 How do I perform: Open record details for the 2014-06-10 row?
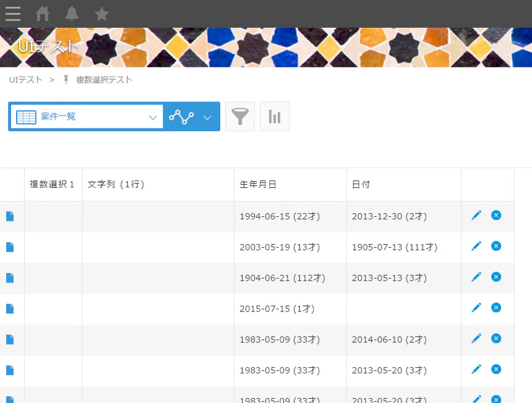pyautogui.click(x=10, y=339)
